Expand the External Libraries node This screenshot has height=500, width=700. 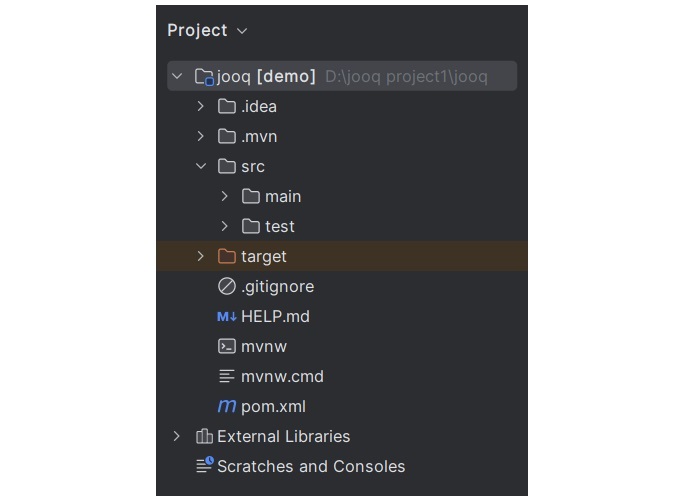tap(177, 436)
